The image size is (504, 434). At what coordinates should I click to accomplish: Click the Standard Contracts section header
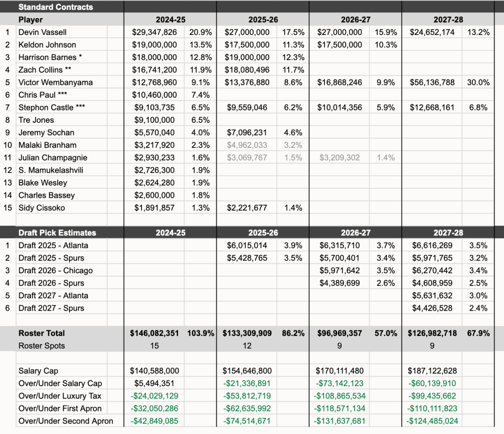coord(56,7)
